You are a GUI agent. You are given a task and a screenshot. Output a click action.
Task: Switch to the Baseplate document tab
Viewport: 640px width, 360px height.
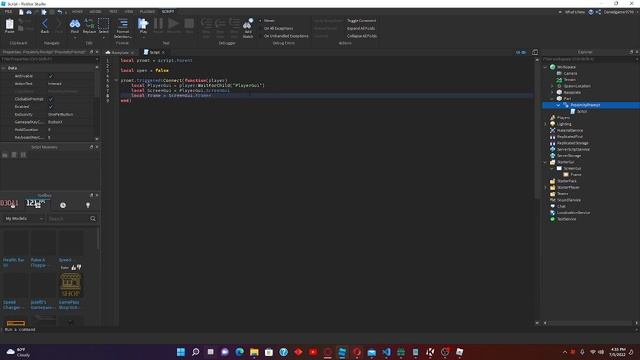[120, 53]
